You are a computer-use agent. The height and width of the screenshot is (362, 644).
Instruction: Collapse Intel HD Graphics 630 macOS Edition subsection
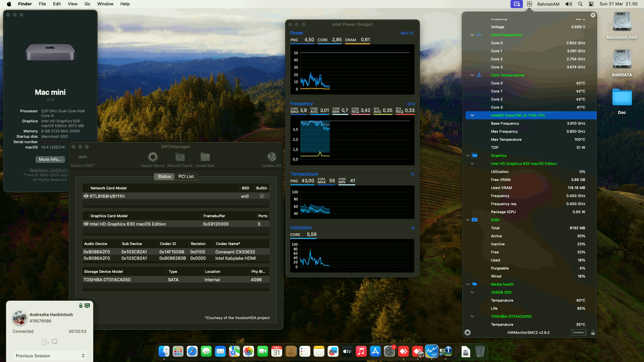click(472, 164)
